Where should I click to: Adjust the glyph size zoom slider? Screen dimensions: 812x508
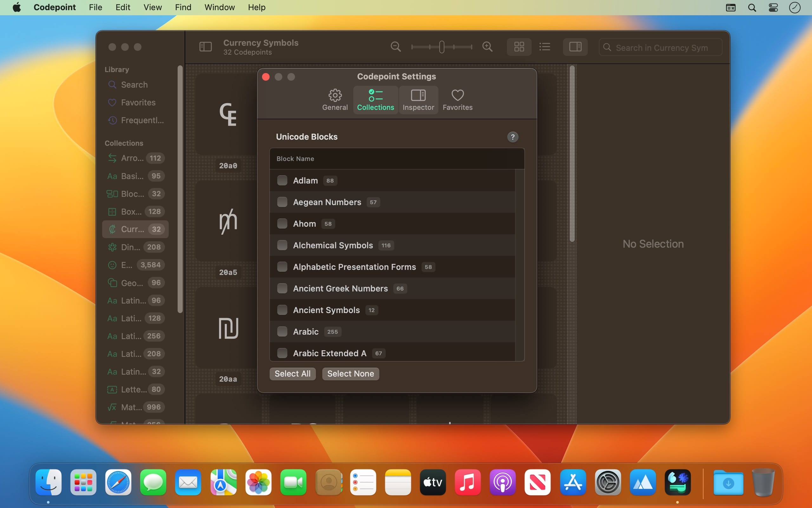442,47
